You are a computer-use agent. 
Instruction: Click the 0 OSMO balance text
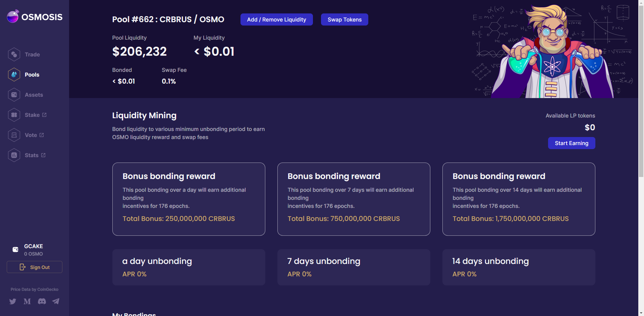click(34, 254)
